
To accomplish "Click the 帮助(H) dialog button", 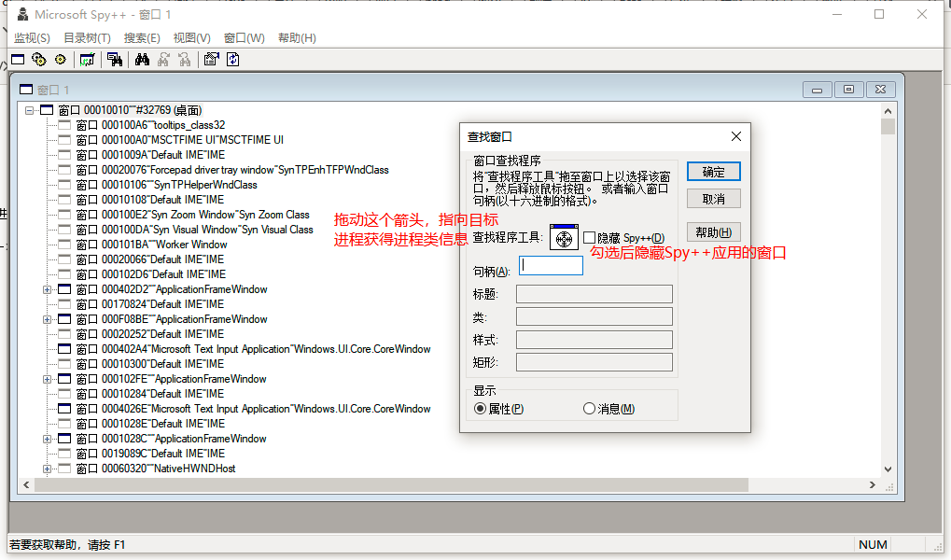I will click(713, 232).
